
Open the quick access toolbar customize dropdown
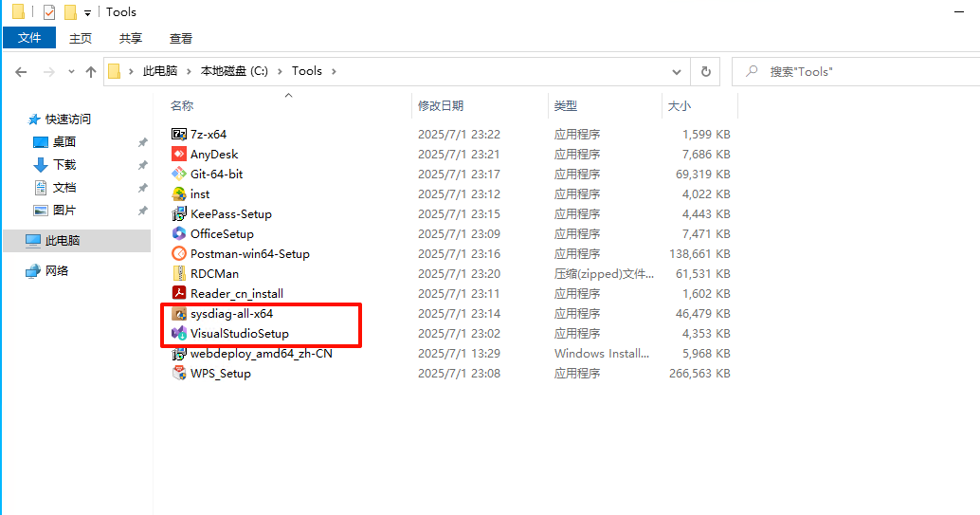[87, 12]
